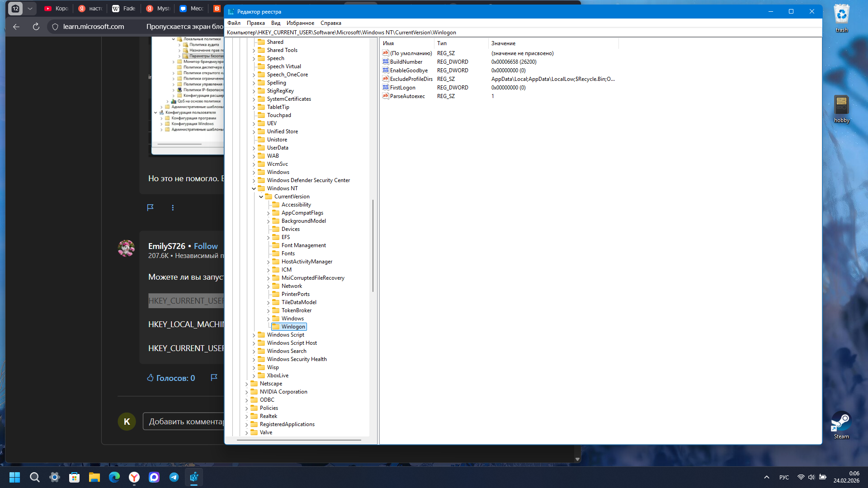Click the flag report icon under the post
868x488 pixels.
click(x=151, y=207)
